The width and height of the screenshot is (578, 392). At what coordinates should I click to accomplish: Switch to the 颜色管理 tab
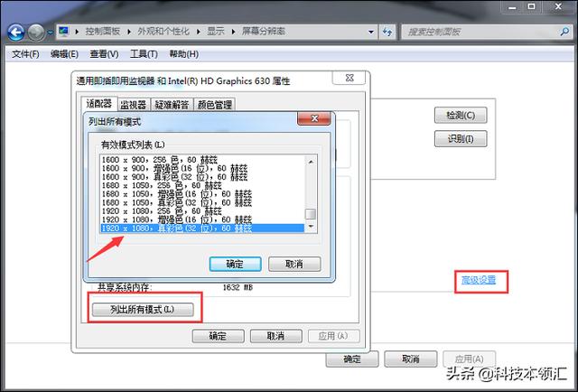tap(215, 105)
